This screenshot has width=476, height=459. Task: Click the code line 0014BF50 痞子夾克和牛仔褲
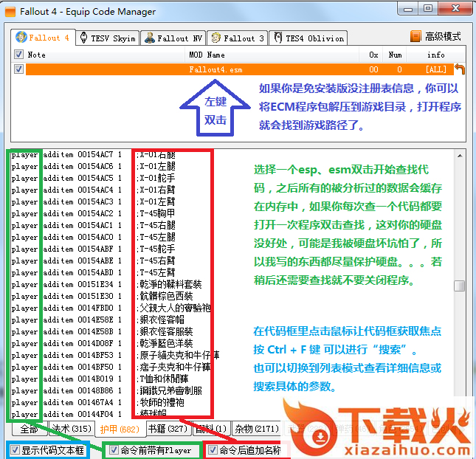point(111,367)
